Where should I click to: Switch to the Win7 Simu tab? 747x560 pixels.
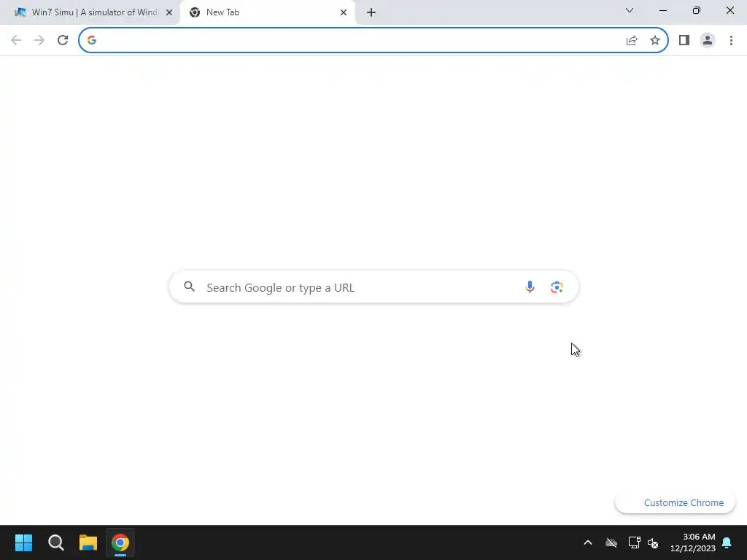click(94, 12)
